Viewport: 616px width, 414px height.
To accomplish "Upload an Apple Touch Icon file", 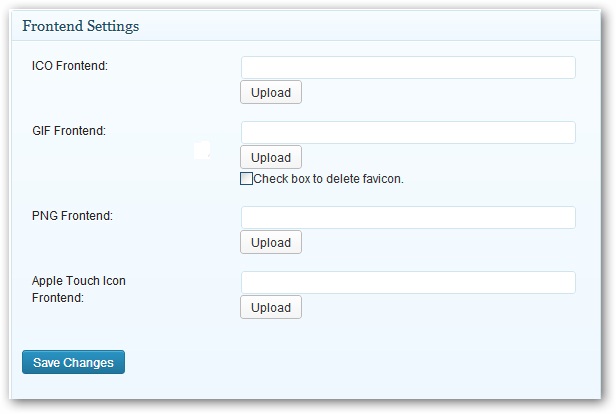I will coord(270,308).
